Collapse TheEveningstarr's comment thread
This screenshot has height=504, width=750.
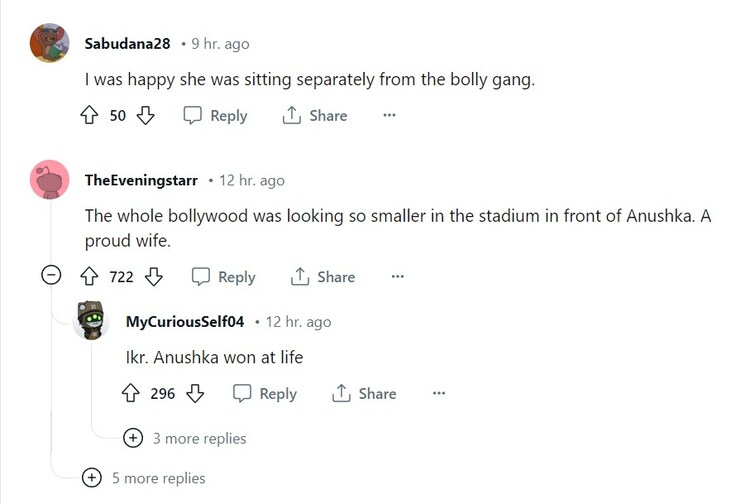[50, 277]
